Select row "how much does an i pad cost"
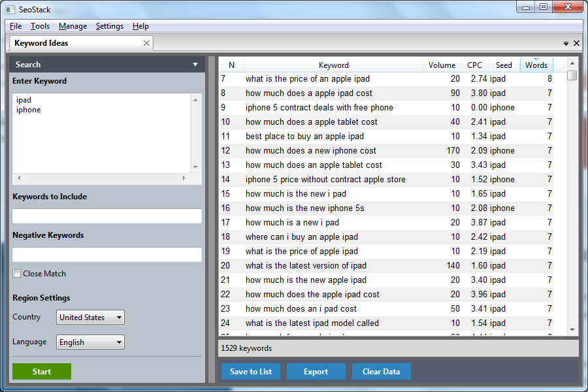 coord(386,309)
